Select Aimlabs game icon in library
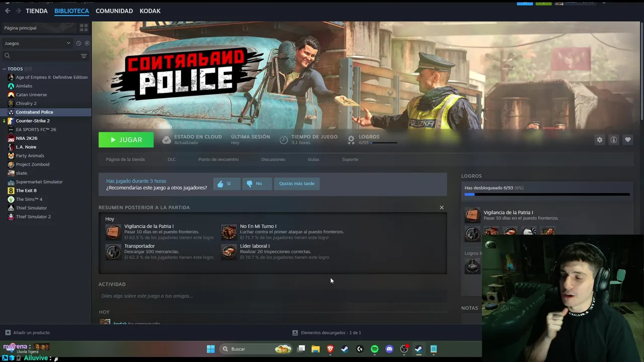This screenshot has height=362, width=644. (x=11, y=86)
